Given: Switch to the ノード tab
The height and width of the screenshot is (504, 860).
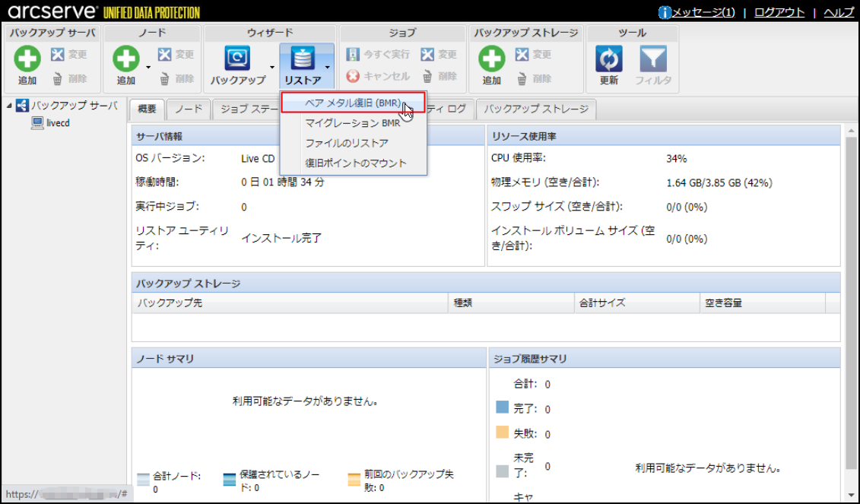Looking at the screenshot, I should click(x=189, y=109).
